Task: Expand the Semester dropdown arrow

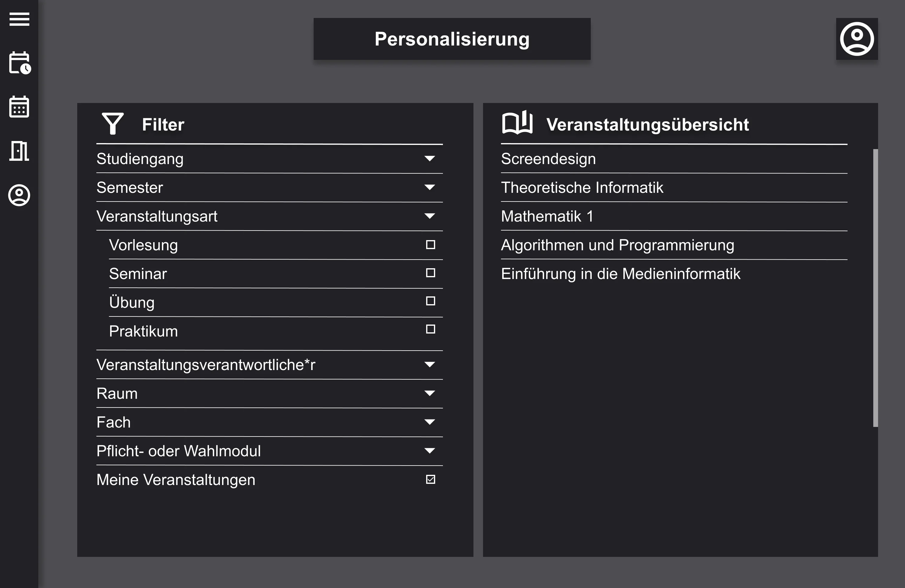Action: [429, 187]
